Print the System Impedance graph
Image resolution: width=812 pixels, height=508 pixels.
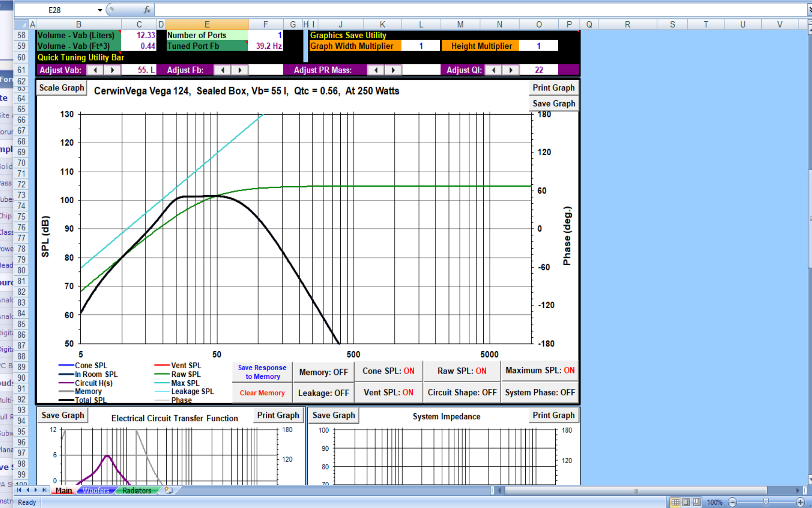coord(553,416)
